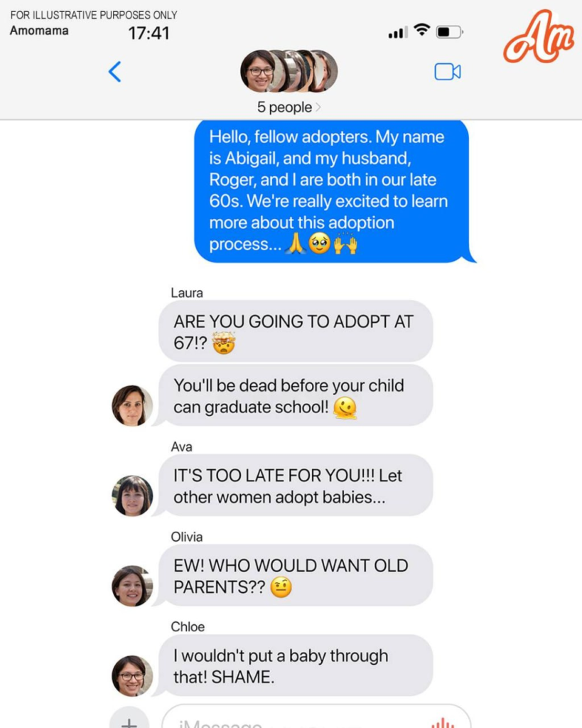The image size is (582, 728).
Task: Tap Ava's profile picture
Action: point(131,496)
